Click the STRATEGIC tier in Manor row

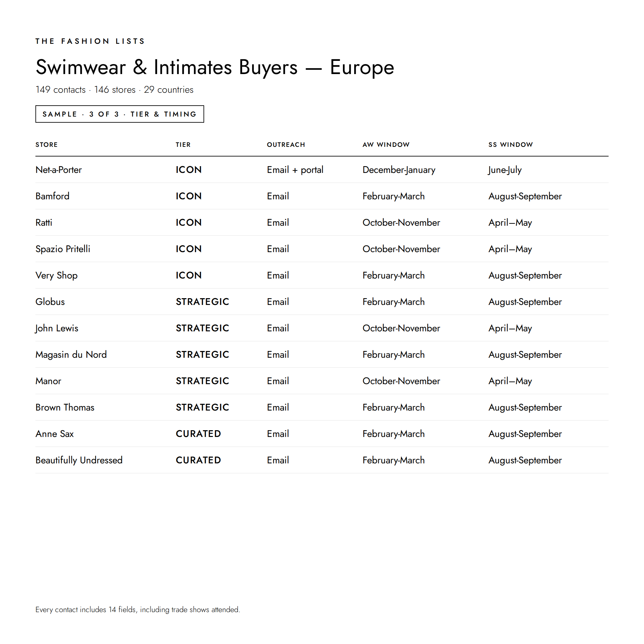203,381
